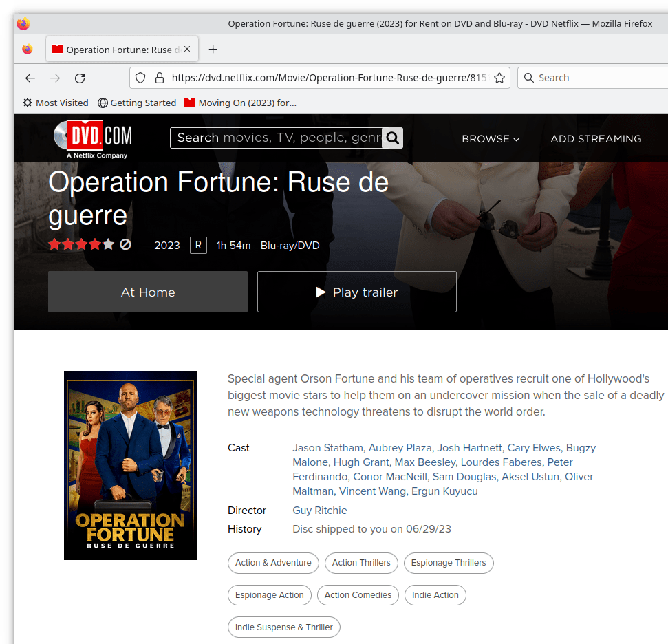
Task: Open Aksel Ustun cast link
Action: point(530,477)
